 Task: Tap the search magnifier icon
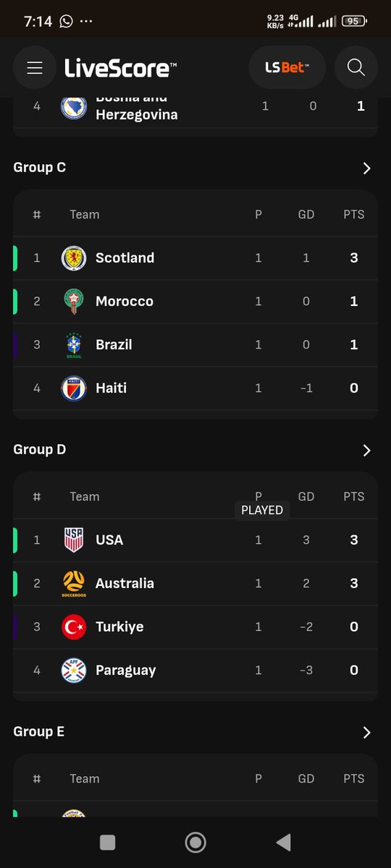coord(356,68)
